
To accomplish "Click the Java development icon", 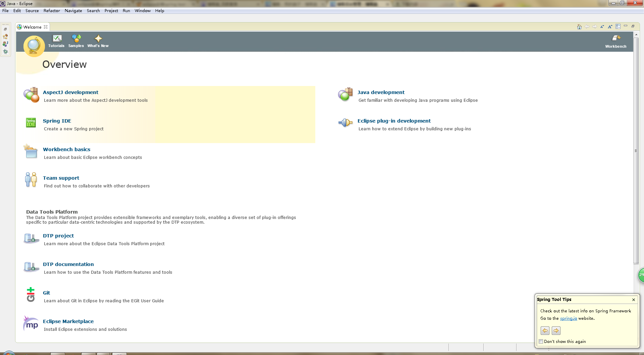I will 345,94.
